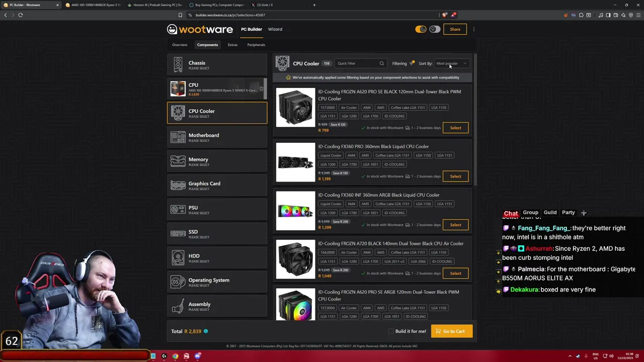
Task: Click the Air Cooler tag on first product
Action: 349,108
